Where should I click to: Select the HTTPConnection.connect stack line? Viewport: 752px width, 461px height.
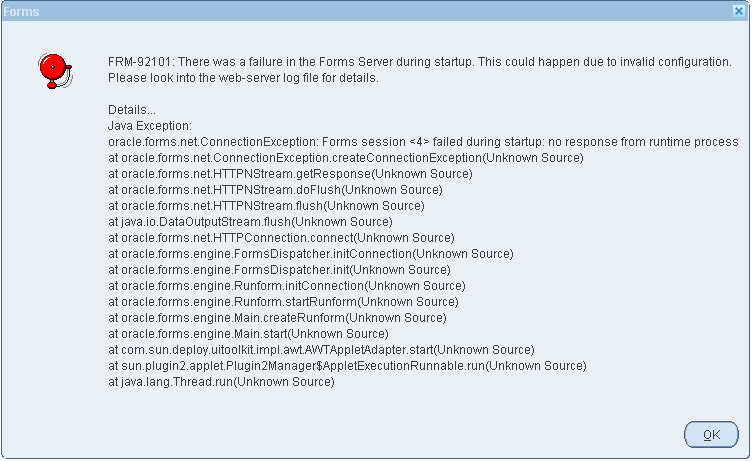(281, 238)
